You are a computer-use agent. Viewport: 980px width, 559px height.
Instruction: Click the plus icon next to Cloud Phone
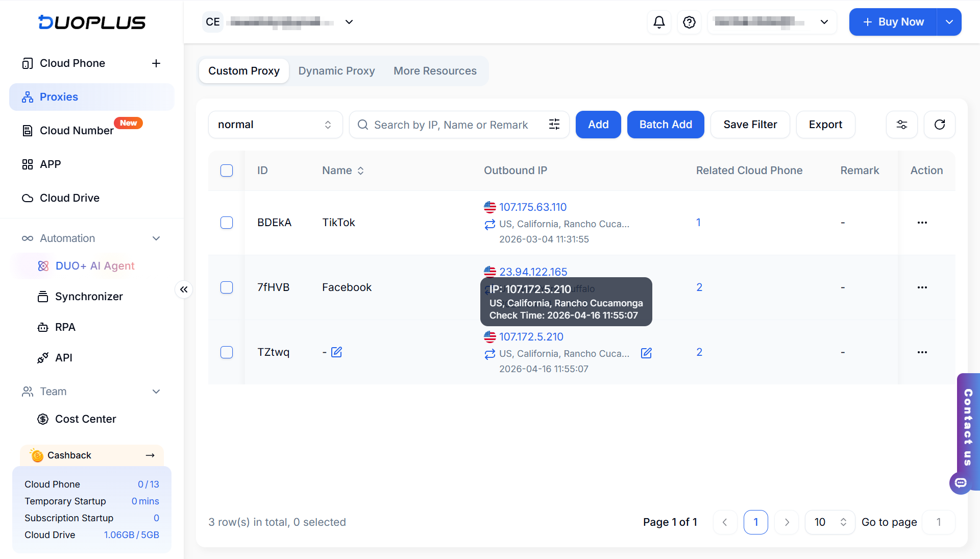(156, 63)
